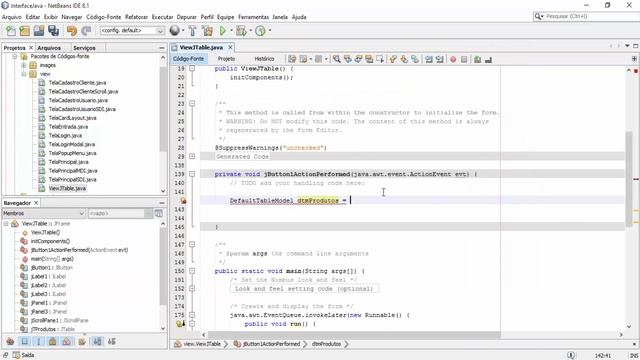Expand the Generated Code fold on line 29
The height and width of the screenshot is (360, 640).
(x=192, y=156)
